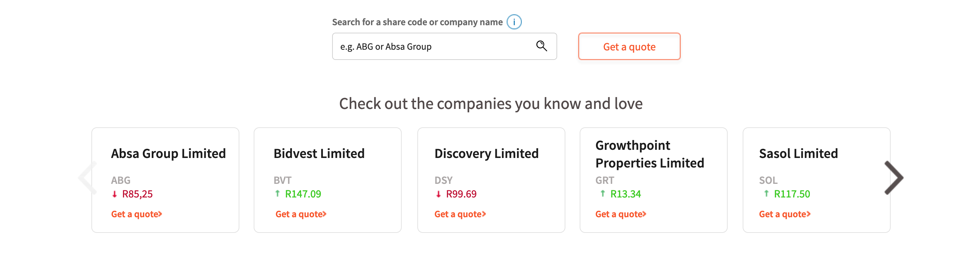
Task: Select the Absa Group Limited card title
Action: (x=168, y=154)
